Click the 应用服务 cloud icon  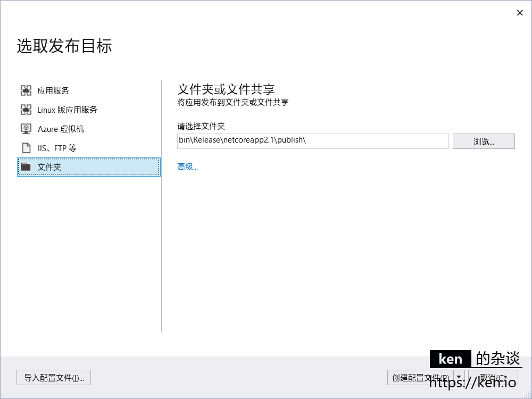pos(26,90)
